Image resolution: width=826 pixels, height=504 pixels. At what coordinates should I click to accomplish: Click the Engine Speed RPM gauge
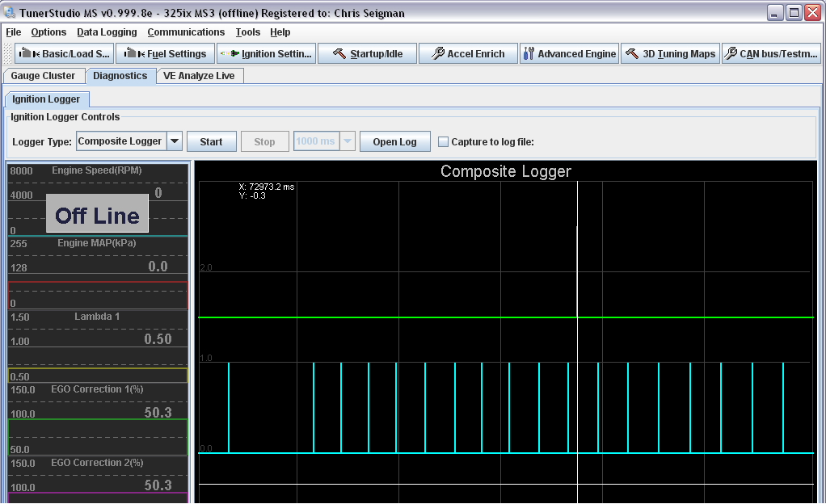pyautogui.click(x=98, y=199)
